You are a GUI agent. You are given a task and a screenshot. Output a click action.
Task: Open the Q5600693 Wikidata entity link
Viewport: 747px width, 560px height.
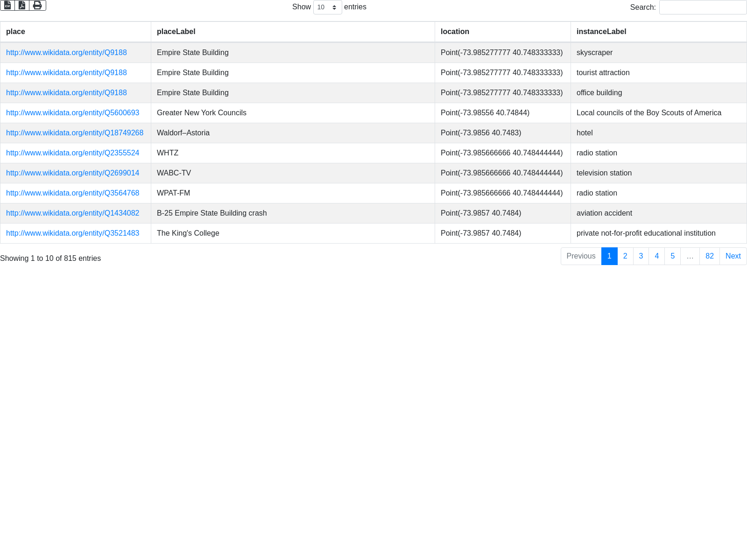72,113
